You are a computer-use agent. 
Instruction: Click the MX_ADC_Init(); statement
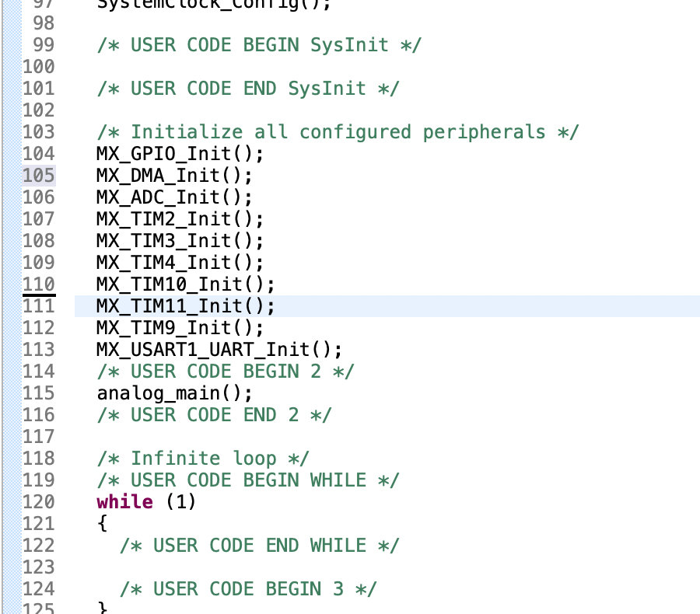click(x=174, y=197)
